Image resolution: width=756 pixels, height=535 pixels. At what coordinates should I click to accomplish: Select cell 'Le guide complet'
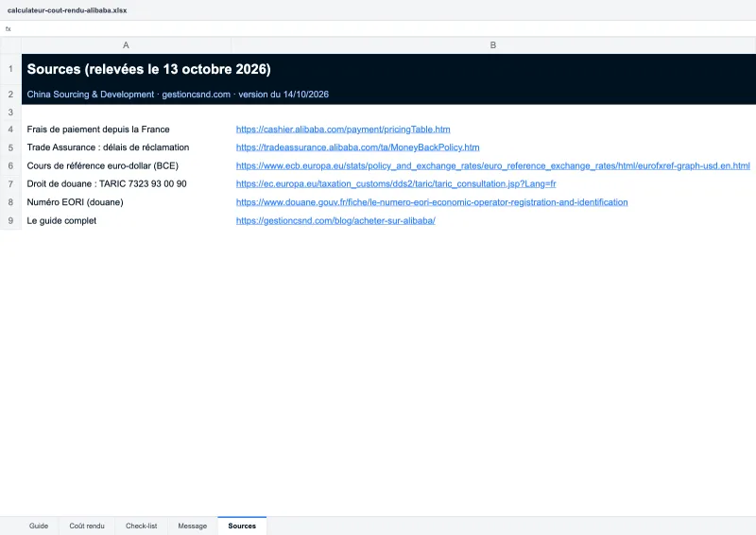[127, 220]
